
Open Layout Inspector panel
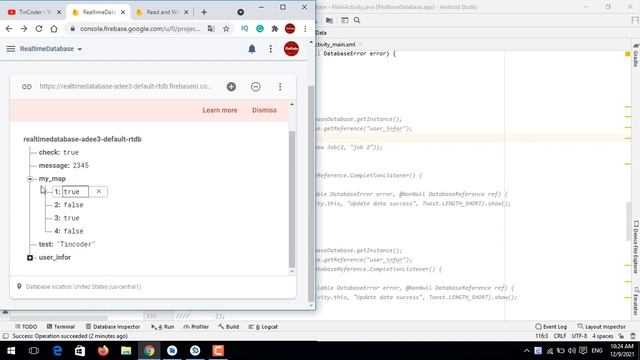coord(602,327)
